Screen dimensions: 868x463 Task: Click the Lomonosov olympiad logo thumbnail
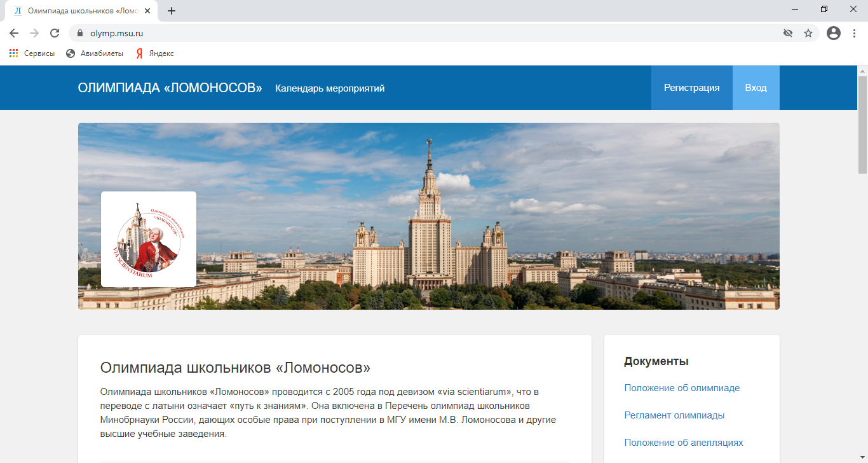click(x=149, y=239)
